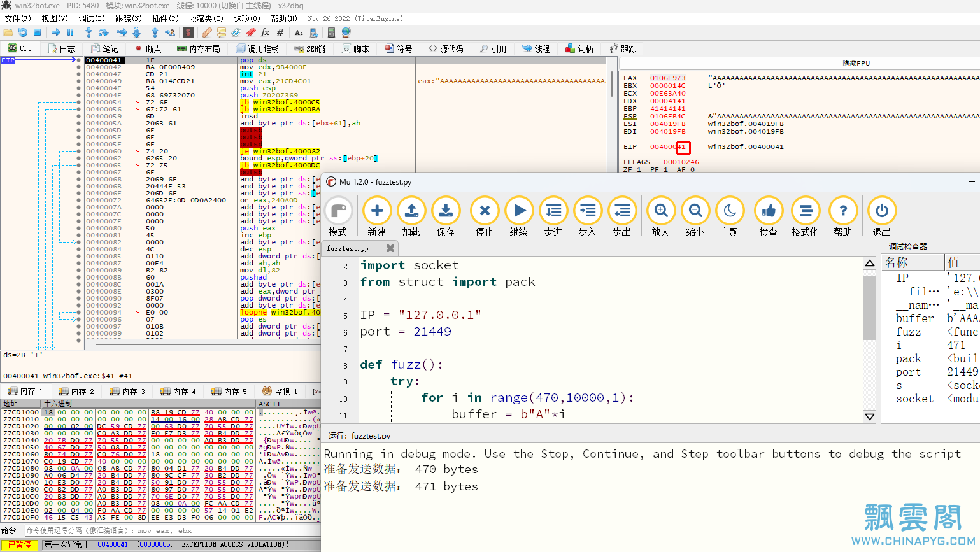Click the Mu editor scroll-up arrow
The width and height of the screenshot is (980, 552).
click(x=870, y=263)
